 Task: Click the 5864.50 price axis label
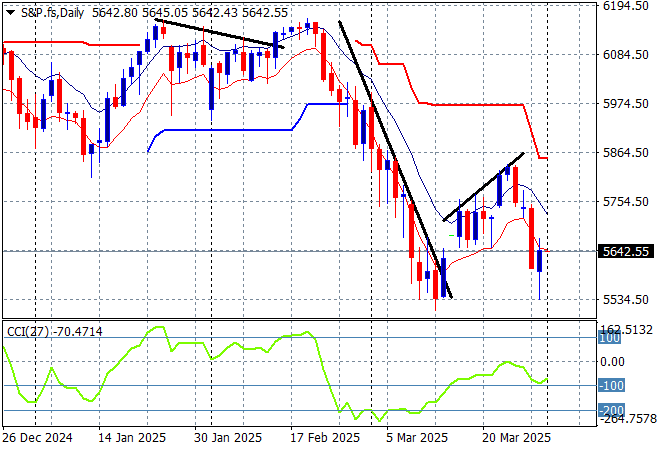point(625,152)
